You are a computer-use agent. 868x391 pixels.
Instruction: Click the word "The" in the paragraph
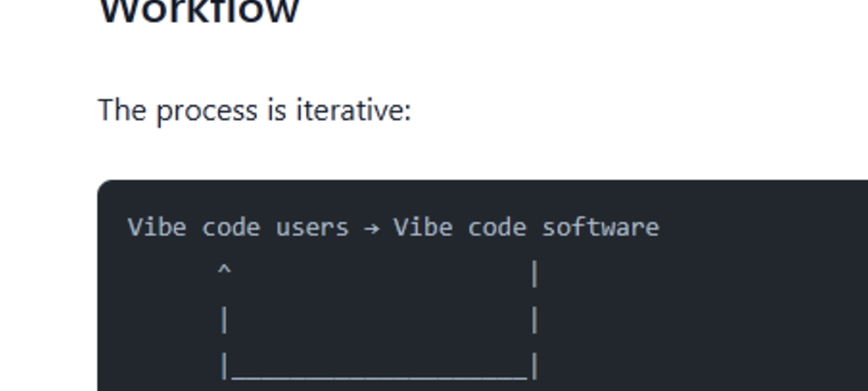point(122,110)
